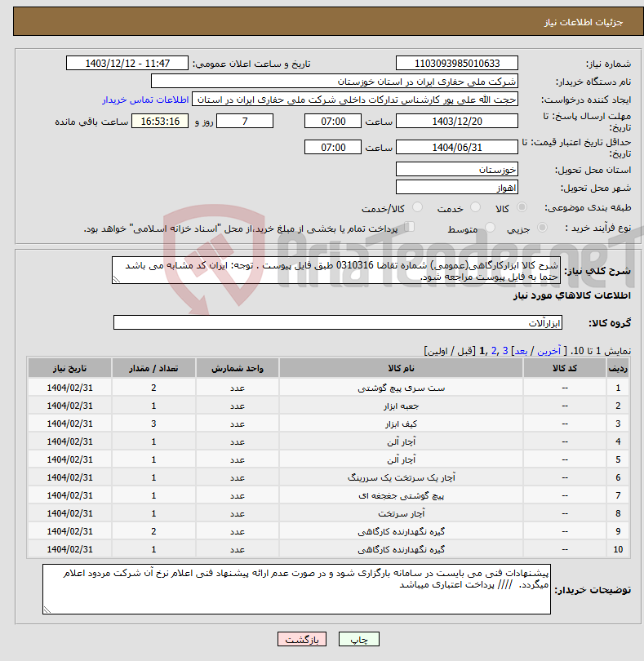Screen dimensions: 644x661
Task: Click the ایجاد کننده درخواست field
Action: [x=355, y=100]
